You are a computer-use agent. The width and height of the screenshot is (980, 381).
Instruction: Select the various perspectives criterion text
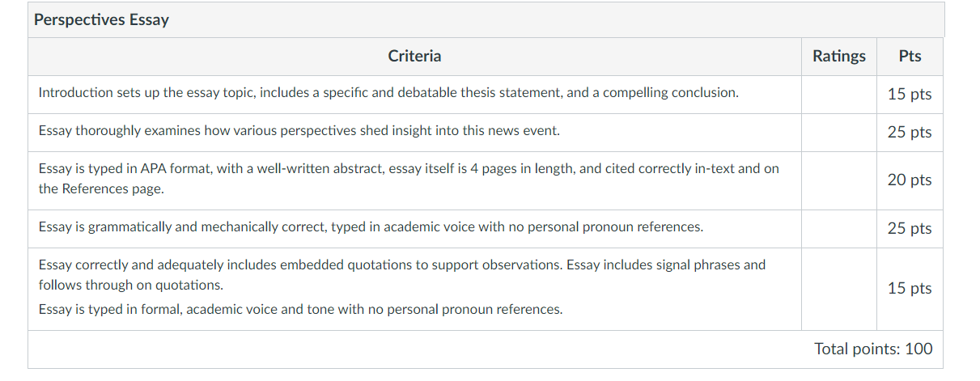pyautogui.click(x=299, y=130)
